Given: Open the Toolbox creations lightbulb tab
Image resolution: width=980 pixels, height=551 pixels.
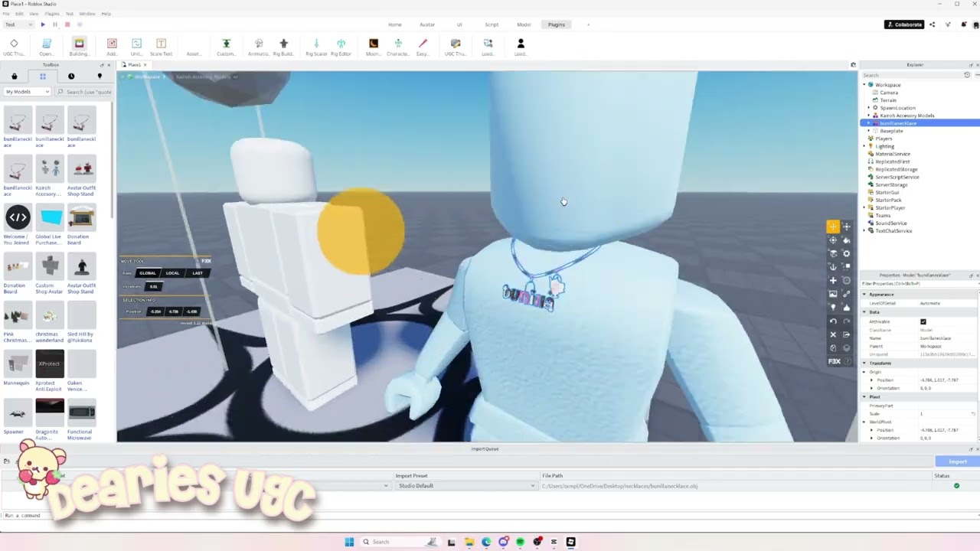Looking at the screenshot, I should pyautogui.click(x=100, y=77).
